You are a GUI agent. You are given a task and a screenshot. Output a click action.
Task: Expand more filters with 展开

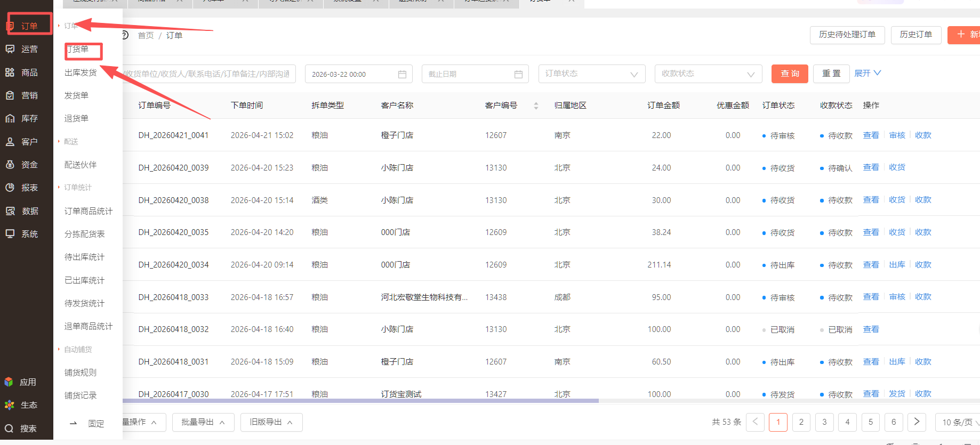(x=867, y=73)
